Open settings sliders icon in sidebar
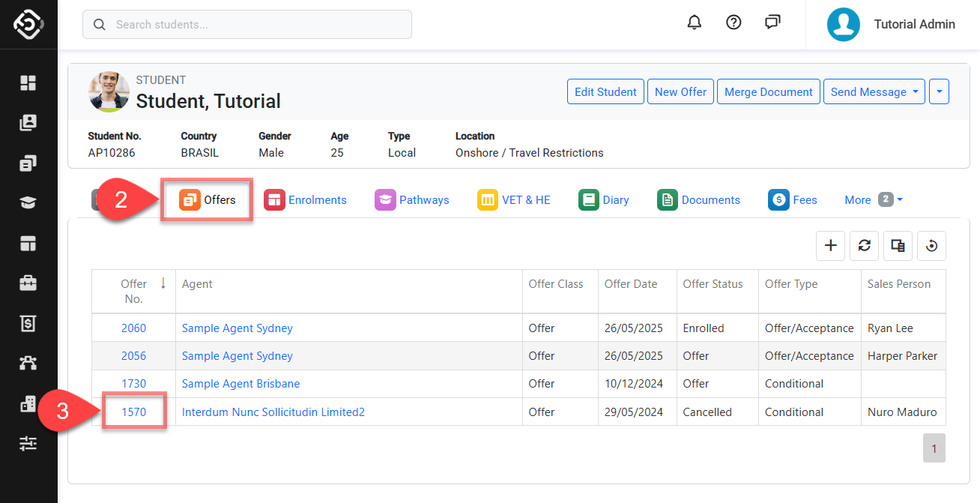The image size is (980, 503). tap(28, 444)
